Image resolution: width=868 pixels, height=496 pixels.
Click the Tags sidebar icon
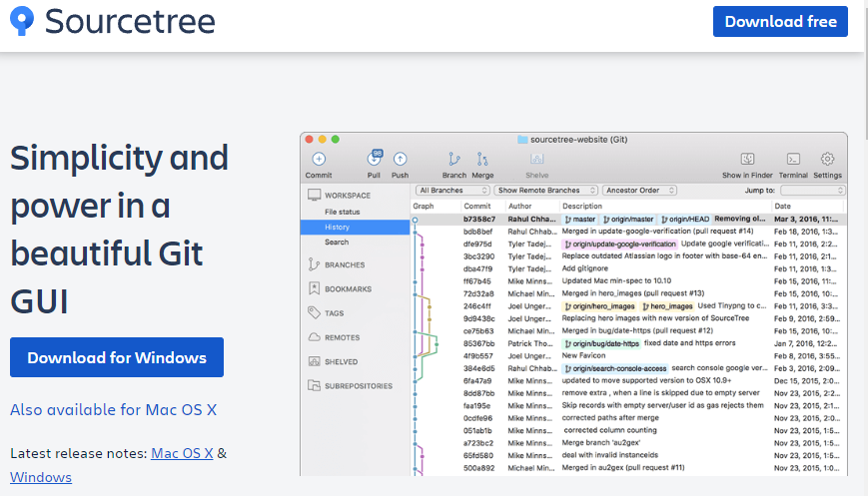[314, 312]
